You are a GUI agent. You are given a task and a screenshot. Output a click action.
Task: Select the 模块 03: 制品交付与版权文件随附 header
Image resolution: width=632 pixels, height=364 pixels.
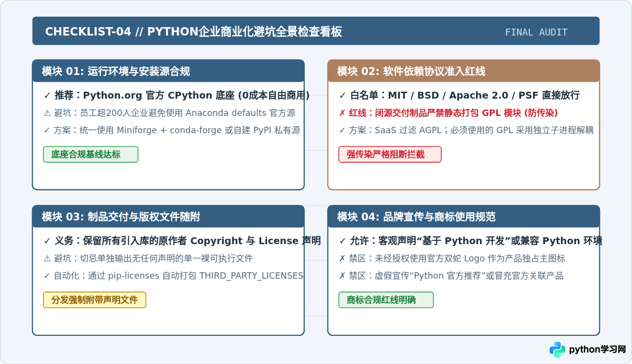pos(168,217)
